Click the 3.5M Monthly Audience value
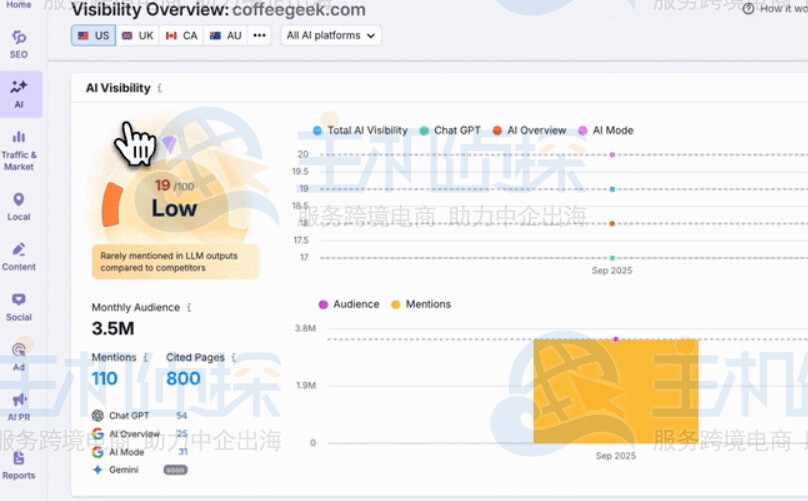 point(113,328)
